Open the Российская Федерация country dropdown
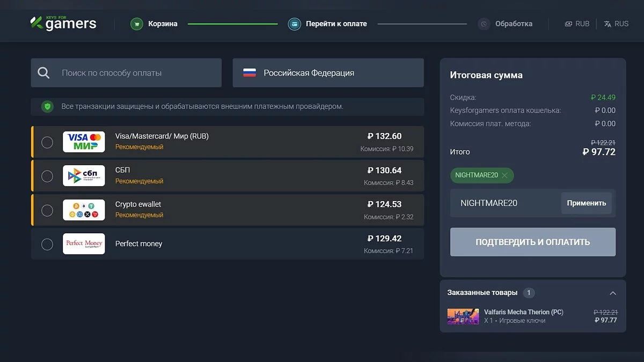644x362 pixels. tap(328, 73)
